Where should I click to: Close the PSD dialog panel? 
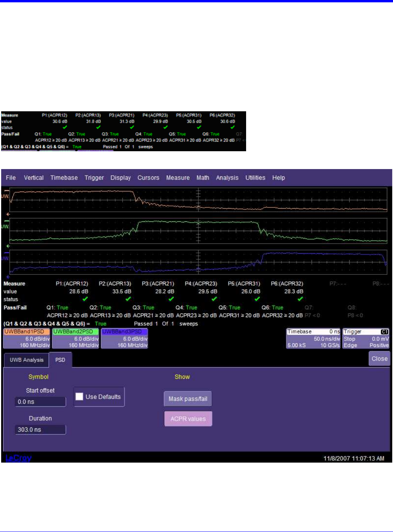pyautogui.click(x=379, y=359)
